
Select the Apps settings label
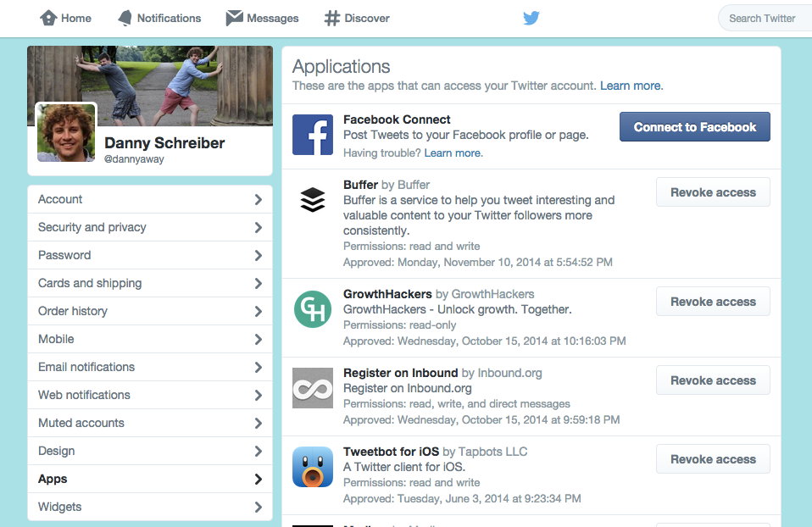coord(53,479)
